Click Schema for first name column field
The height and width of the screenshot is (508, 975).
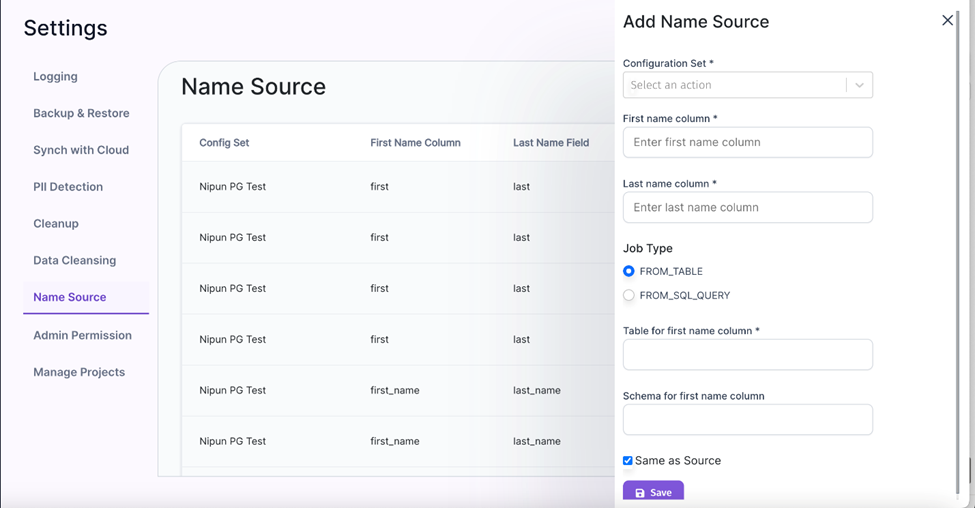click(747, 420)
